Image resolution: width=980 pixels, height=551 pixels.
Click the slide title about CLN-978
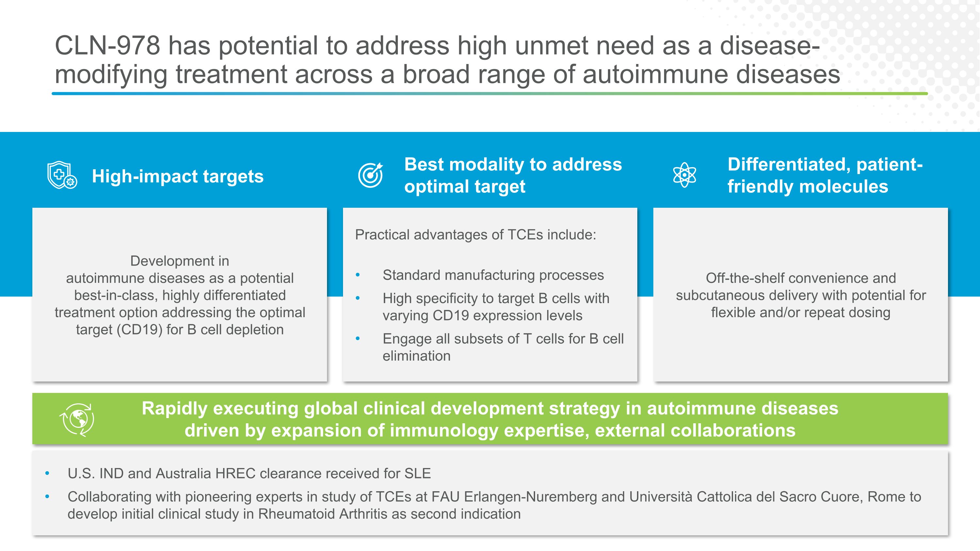[447, 60]
